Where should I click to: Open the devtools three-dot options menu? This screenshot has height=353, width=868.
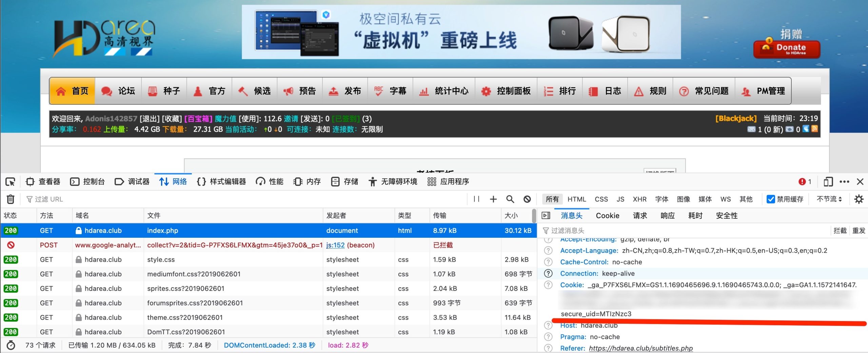(844, 182)
